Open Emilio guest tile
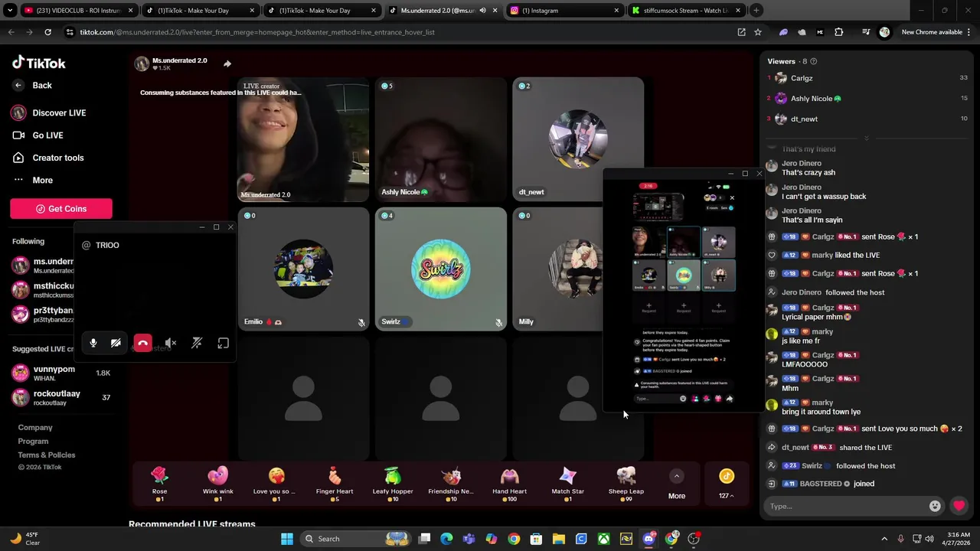 pos(303,269)
